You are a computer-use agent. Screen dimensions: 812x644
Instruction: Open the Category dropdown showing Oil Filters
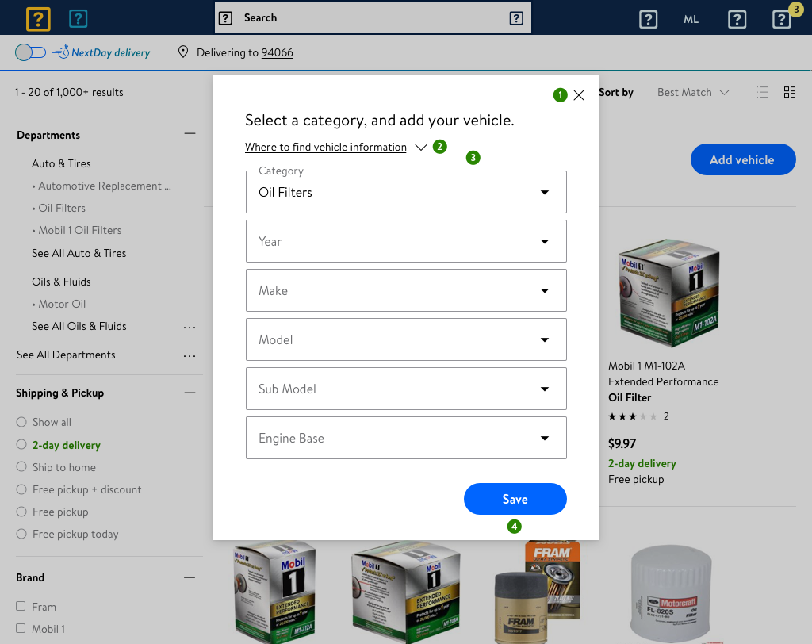coord(406,192)
